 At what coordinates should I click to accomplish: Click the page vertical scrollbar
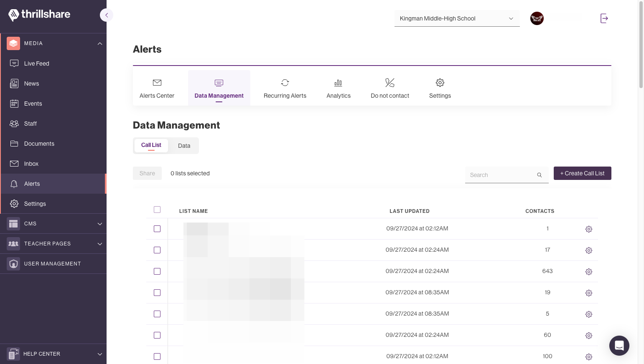[x=641, y=44]
